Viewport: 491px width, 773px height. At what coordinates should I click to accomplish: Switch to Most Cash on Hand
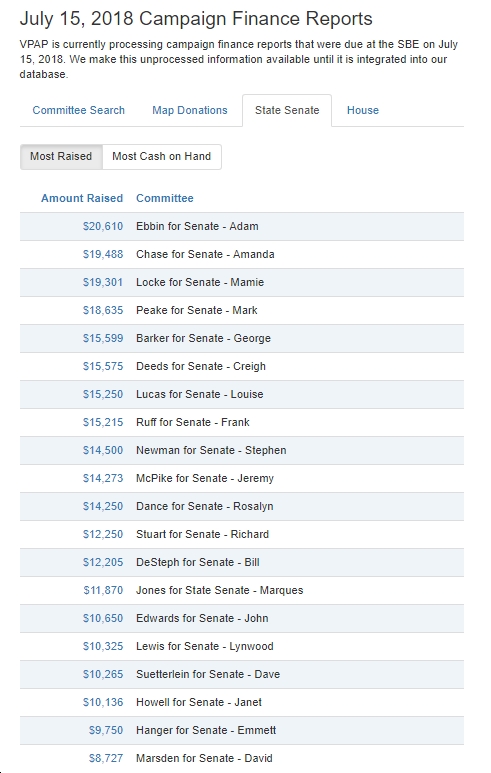[x=162, y=156]
